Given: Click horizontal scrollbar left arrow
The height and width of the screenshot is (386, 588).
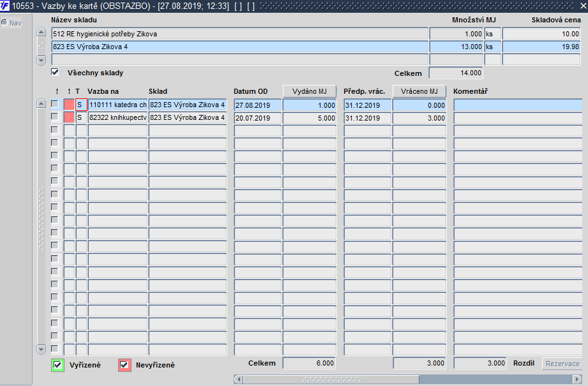Looking at the screenshot, I should 238,379.
